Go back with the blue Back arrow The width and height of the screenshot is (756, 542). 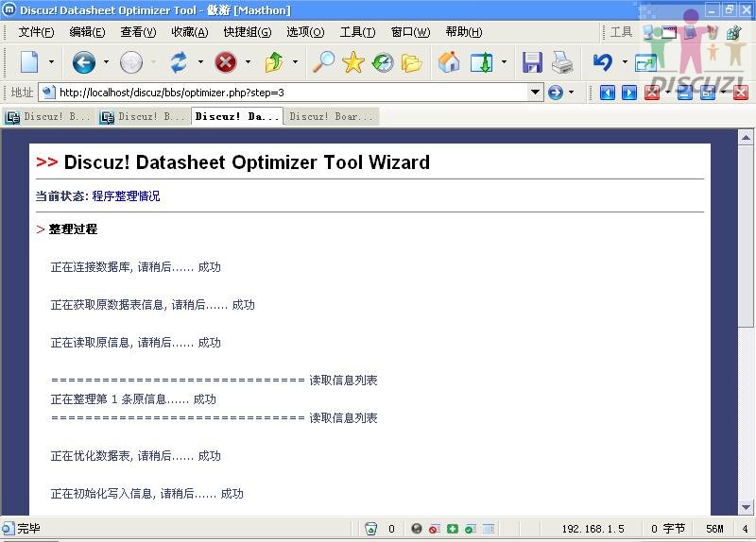pos(84,62)
